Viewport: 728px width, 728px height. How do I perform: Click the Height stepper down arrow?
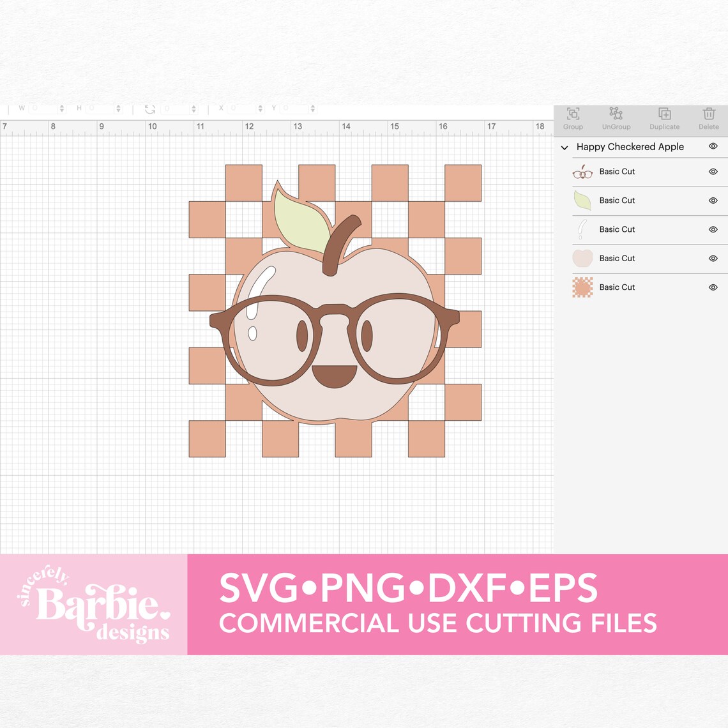click(118, 111)
